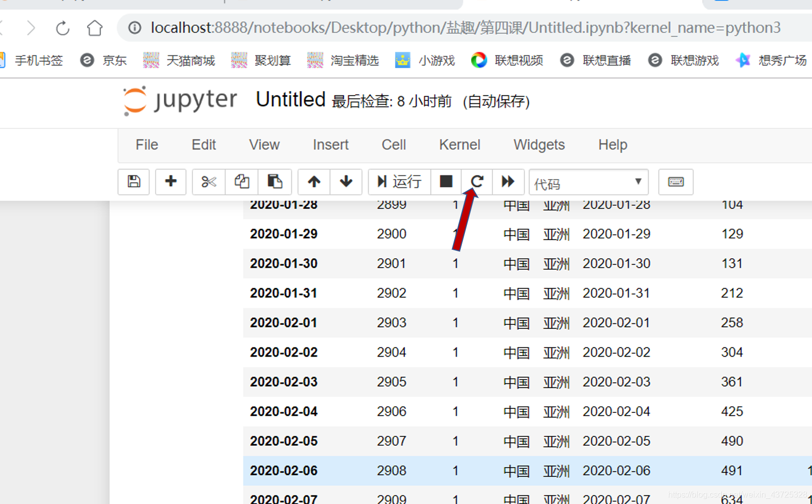
Task: Open 聚划算 bookmark
Action: (261, 61)
